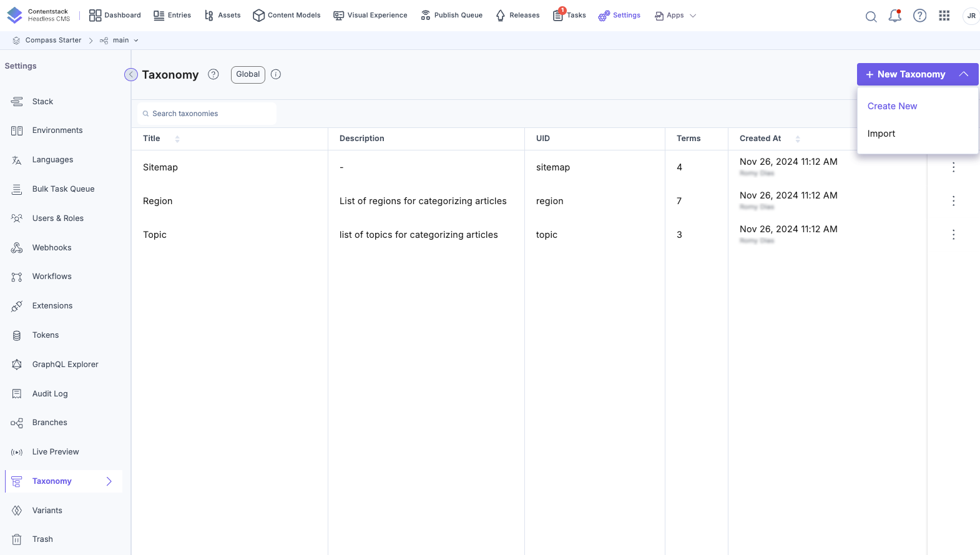Viewport: 980px width, 555px height.
Task: Open more options for Sitemap row
Action: click(x=953, y=167)
